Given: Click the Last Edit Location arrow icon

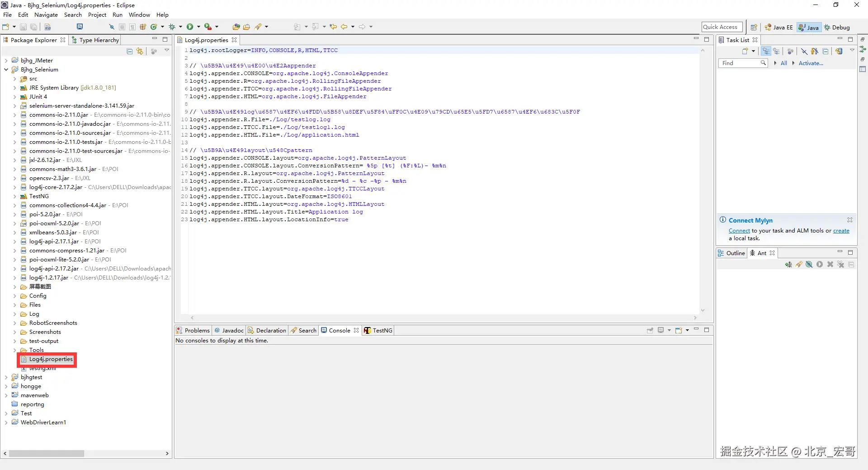Looking at the screenshot, I should pyautogui.click(x=333, y=27).
